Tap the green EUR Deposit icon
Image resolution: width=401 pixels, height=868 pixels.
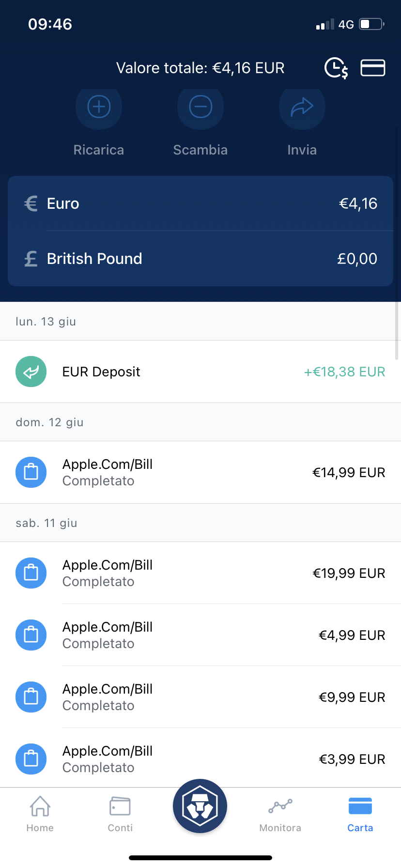[31, 372]
